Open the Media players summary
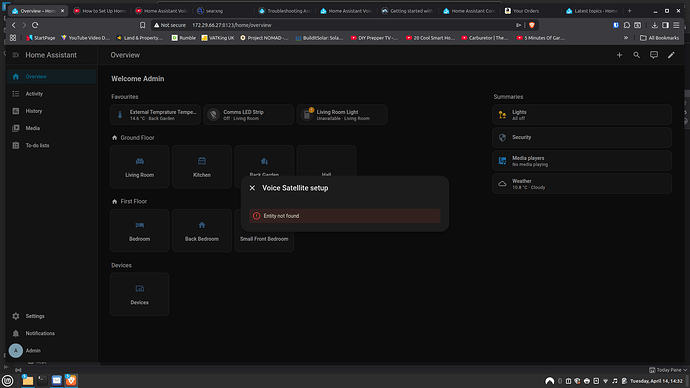 pos(582,161)
